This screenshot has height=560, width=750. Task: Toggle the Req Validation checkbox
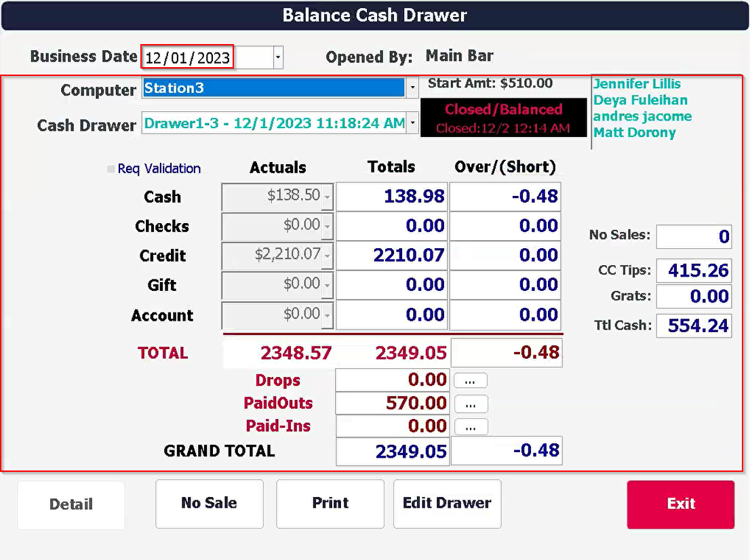[x=111, y=169]
